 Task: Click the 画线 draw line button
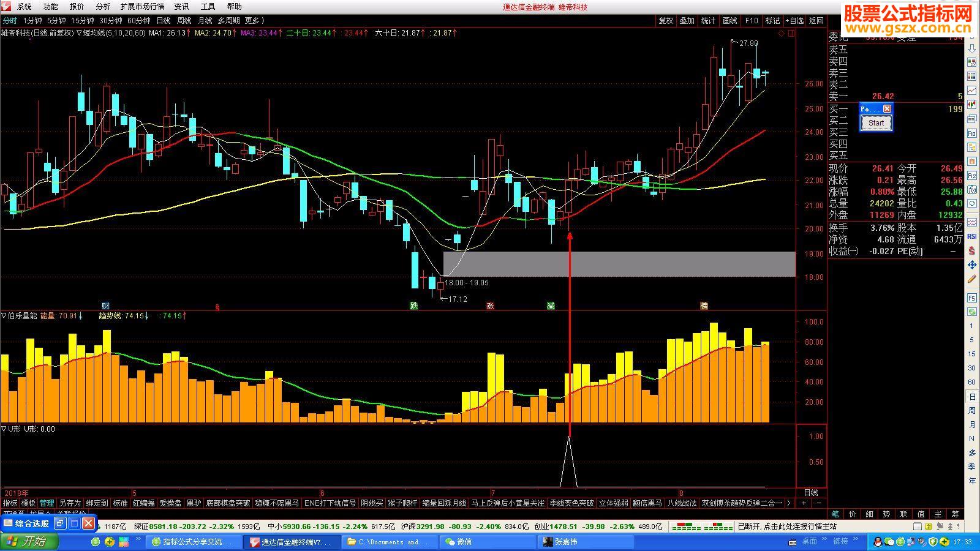730,21
